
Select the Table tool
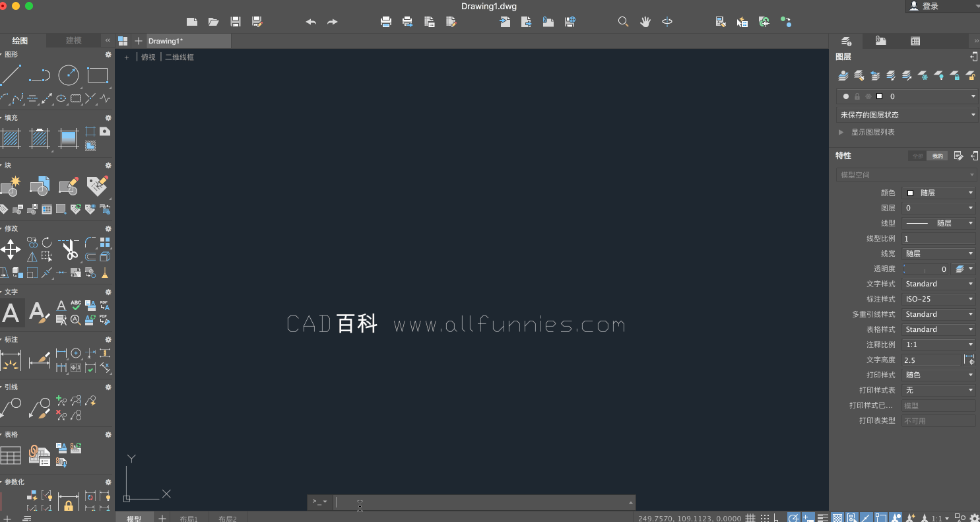11,455
